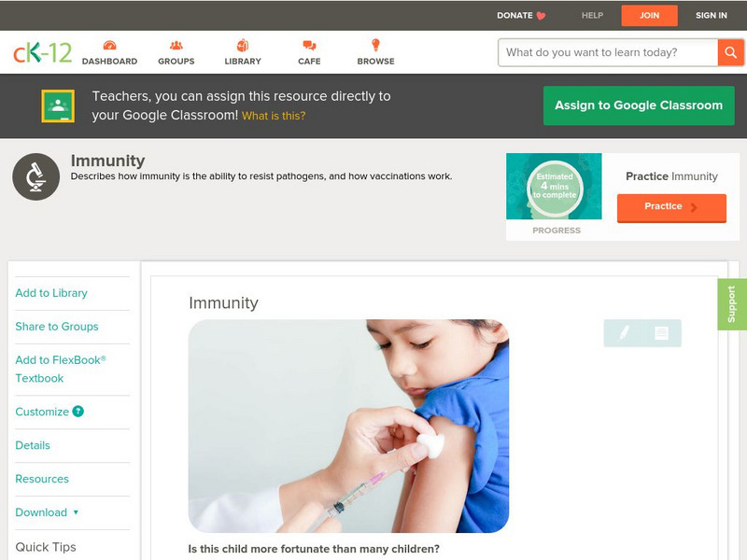Open the Dashboard gauge icon

pyautogui.click(x=110, y=45)
